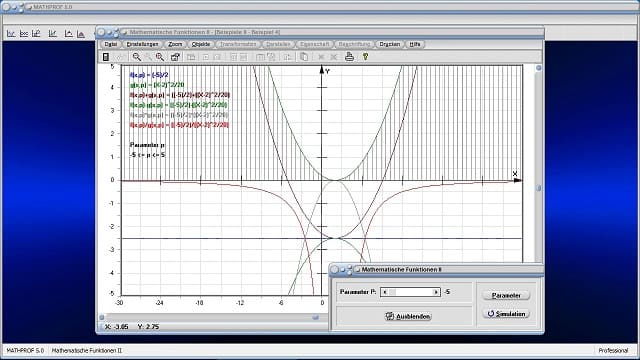The width and height of the screenshot is (640, 360).
Task: Click the Parameter button
Action: pyautogui.click(x=506, y=295)
